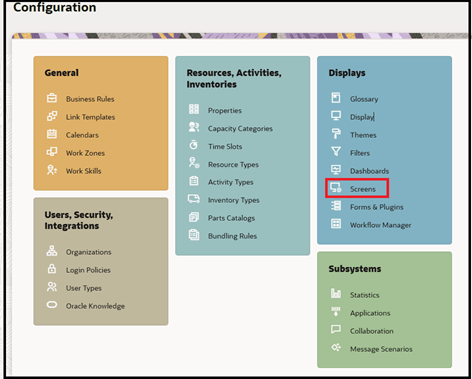Open the Work Zones link

click(x=85, y=153)
